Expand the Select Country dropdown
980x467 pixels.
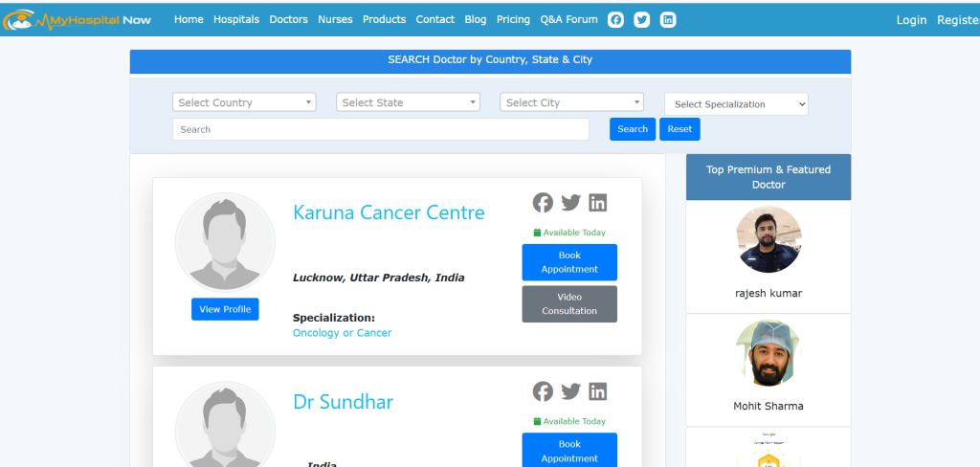pos(244,102)
